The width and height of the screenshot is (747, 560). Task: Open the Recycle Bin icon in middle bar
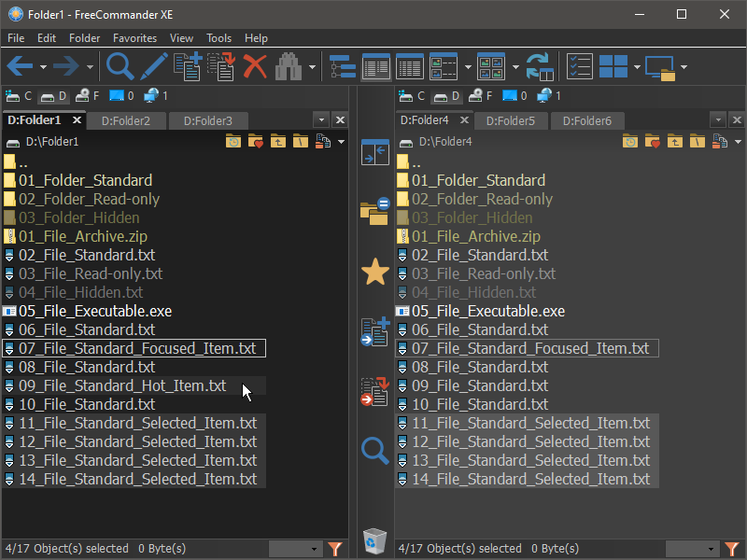[374, 540]
